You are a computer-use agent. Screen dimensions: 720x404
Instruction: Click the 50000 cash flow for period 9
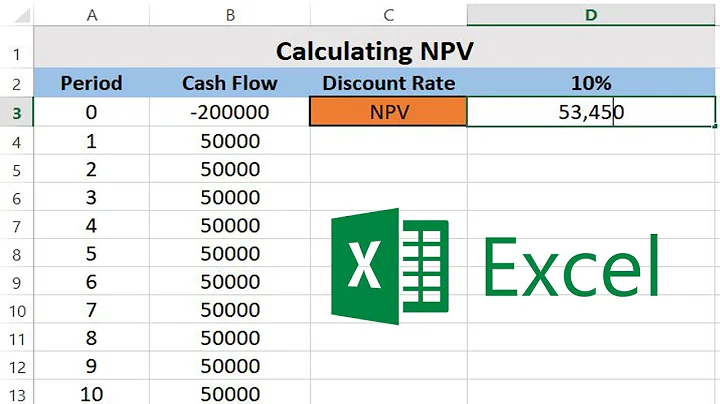point(230,365)
